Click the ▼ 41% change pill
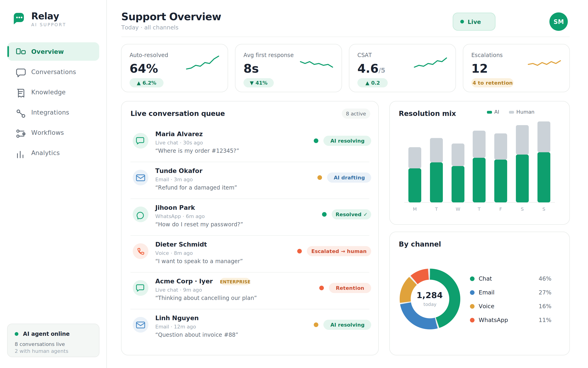Screen dimensions: 588x368 [259, 83]
